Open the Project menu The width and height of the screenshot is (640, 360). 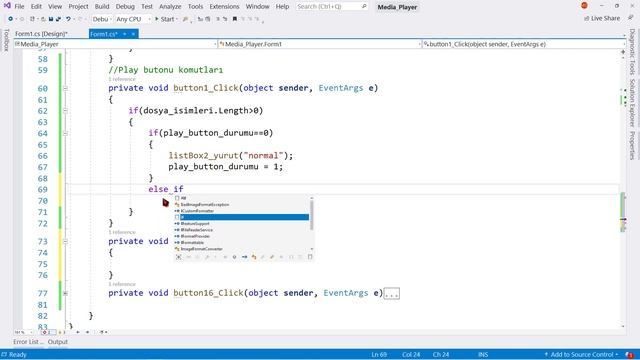78,7
